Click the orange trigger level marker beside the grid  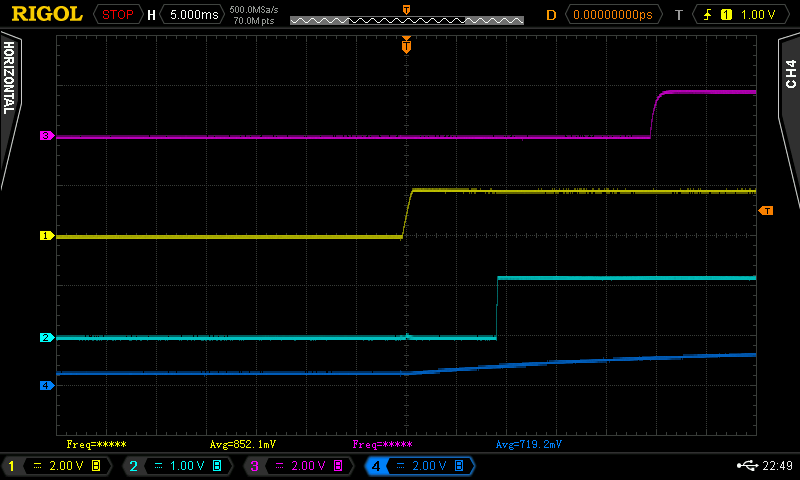766,211
